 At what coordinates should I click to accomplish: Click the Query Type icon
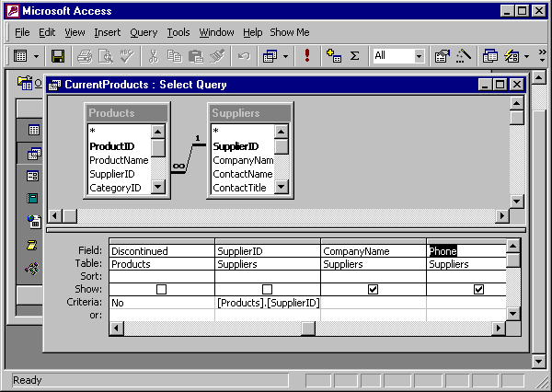(x=270, y=56)
